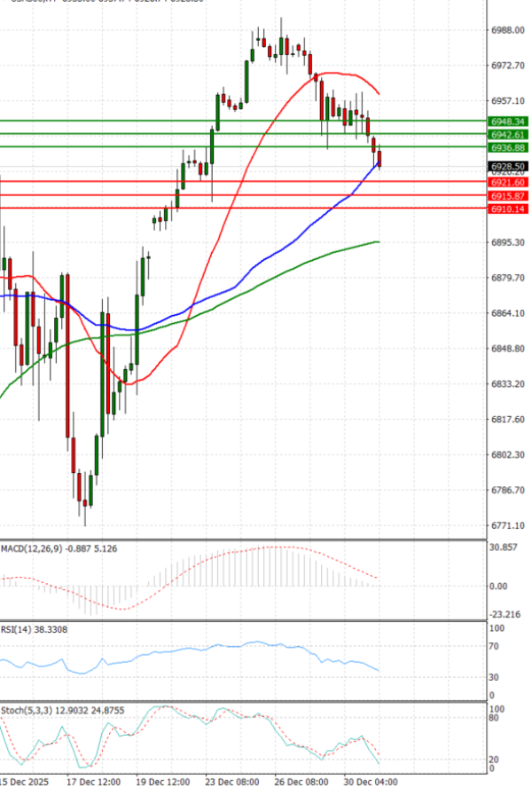Click the 6910.14 red support label

508,209
